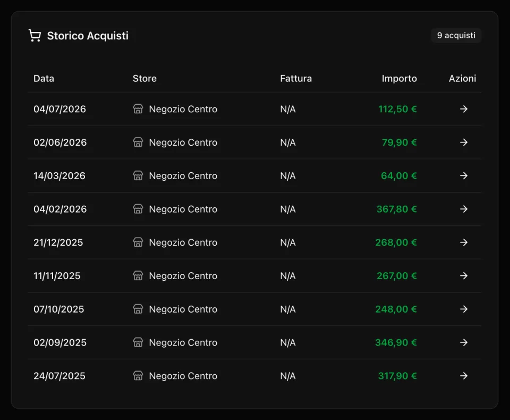Open details arrow for 02/09/2025 purchase
The image size is (510, 420).
coord(464,342)
